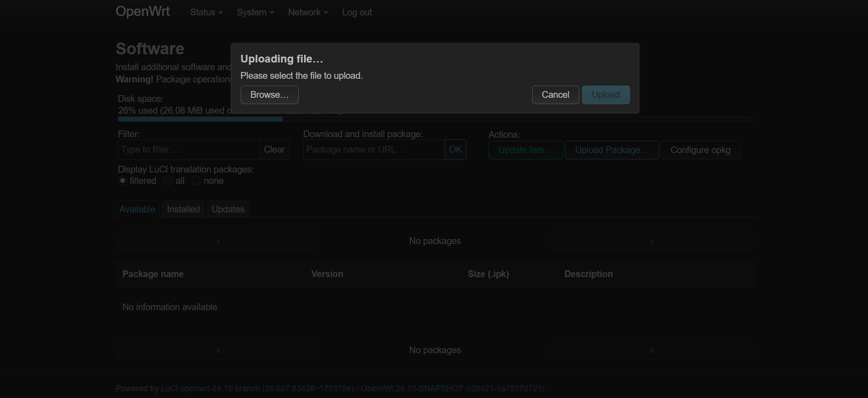Focus the Package name or URL field
The height and width of the screenshot is (398, 868).
(x=374, y=149)
